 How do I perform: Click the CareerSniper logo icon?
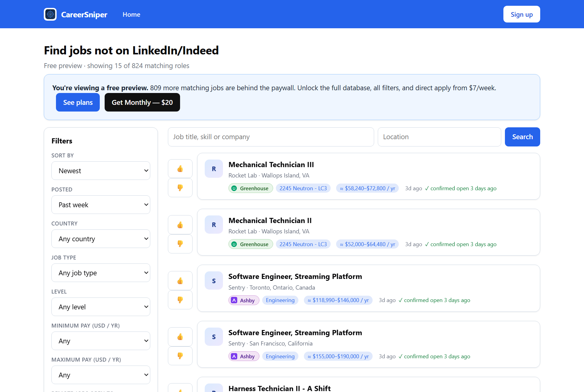coord(50,14)
